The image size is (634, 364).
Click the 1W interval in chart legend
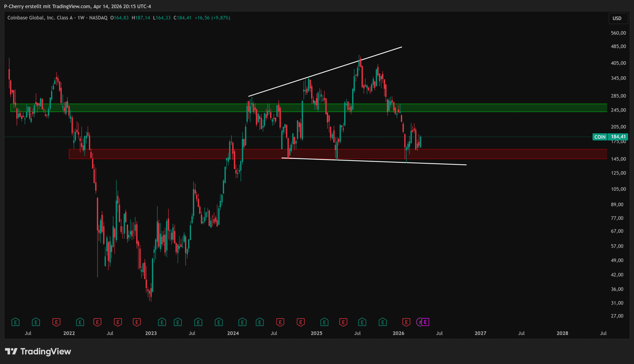point(80,18)
